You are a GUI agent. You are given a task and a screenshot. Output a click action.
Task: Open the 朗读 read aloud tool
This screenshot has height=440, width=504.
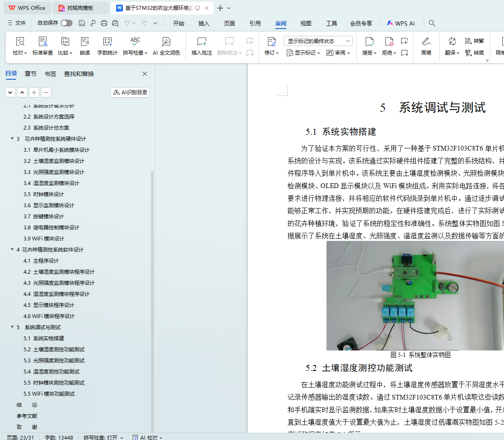85,42
